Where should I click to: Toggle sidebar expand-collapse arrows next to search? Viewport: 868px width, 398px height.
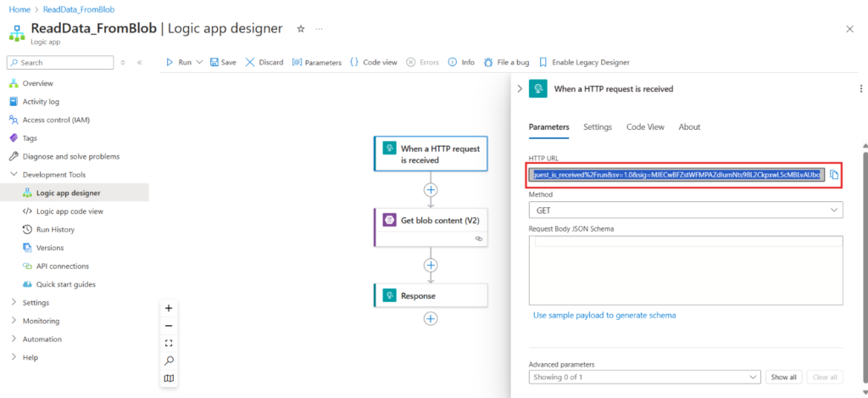pos(123,63)
